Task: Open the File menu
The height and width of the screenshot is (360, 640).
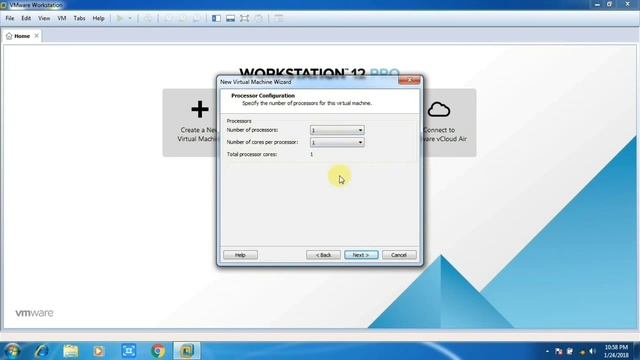Action: (x=10, y=18)
